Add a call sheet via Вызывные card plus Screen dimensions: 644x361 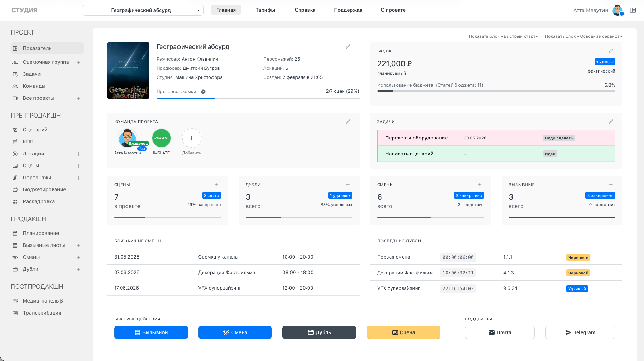[x=611, y=185]
